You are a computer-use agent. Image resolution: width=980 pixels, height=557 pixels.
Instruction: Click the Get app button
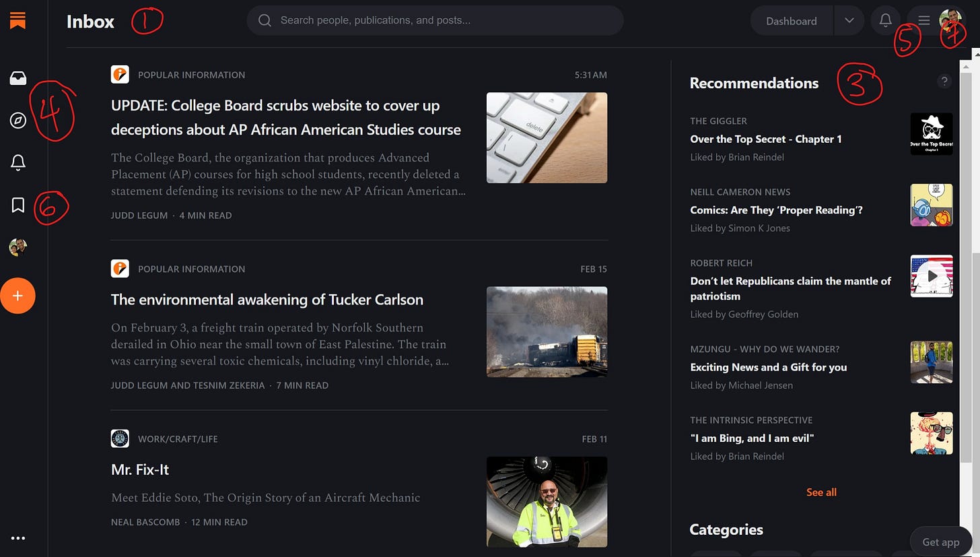tap(941, 542)
